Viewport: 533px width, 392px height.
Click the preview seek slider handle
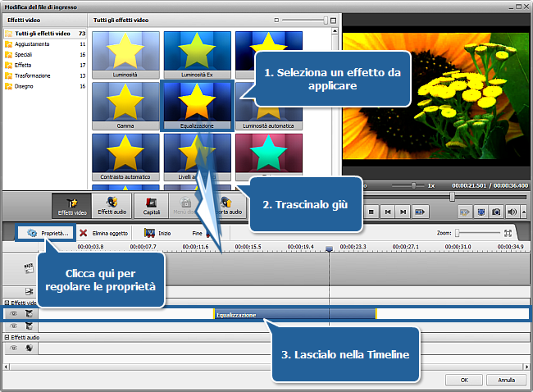[452, 197]
